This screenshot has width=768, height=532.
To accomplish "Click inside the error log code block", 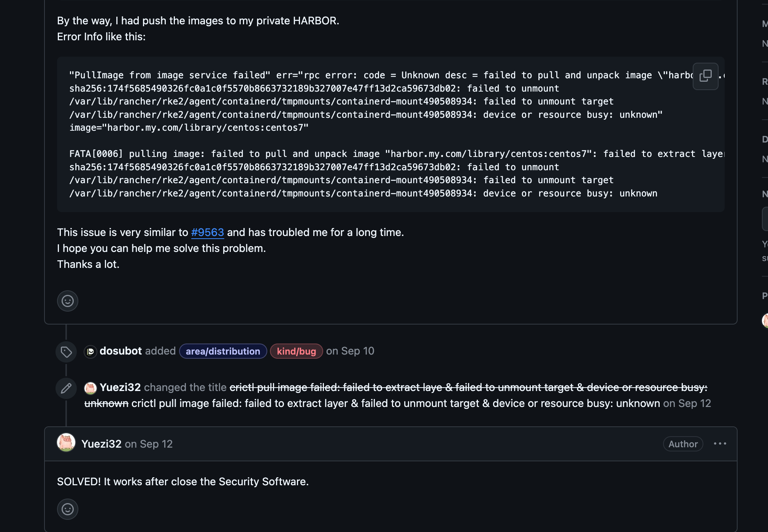I will point(342,141).
